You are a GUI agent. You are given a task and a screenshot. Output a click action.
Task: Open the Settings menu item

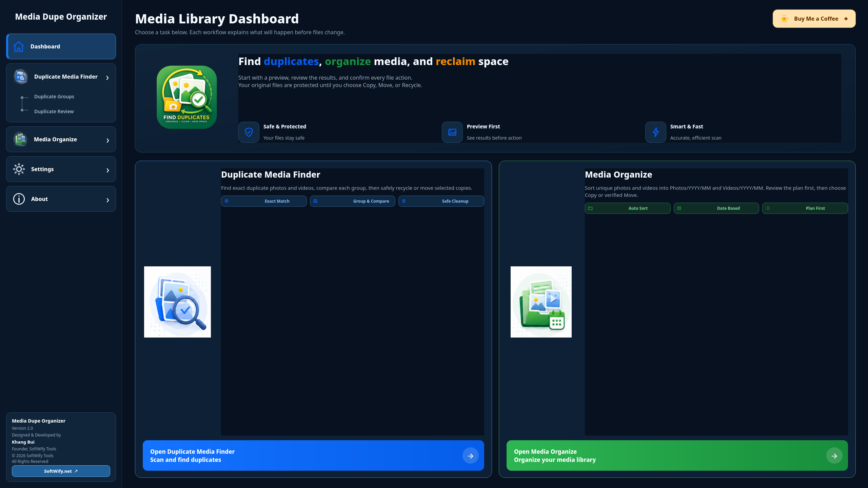point(61,169)
